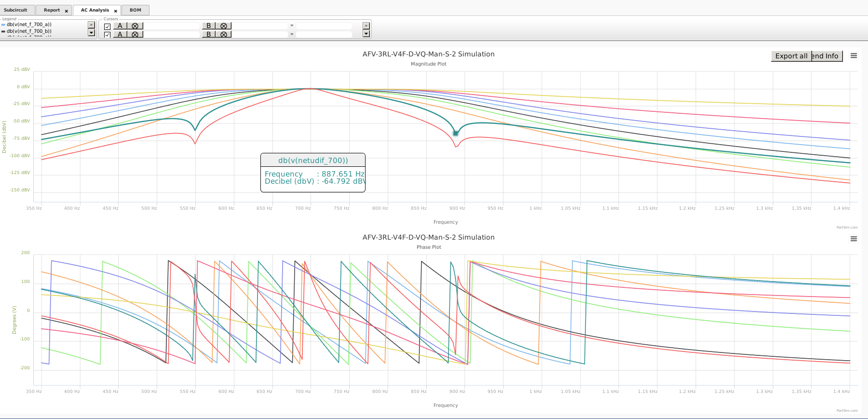Click the 1 kHz tick on Phase Plot
Screen dimensions: 868x419
click(535, 392)
